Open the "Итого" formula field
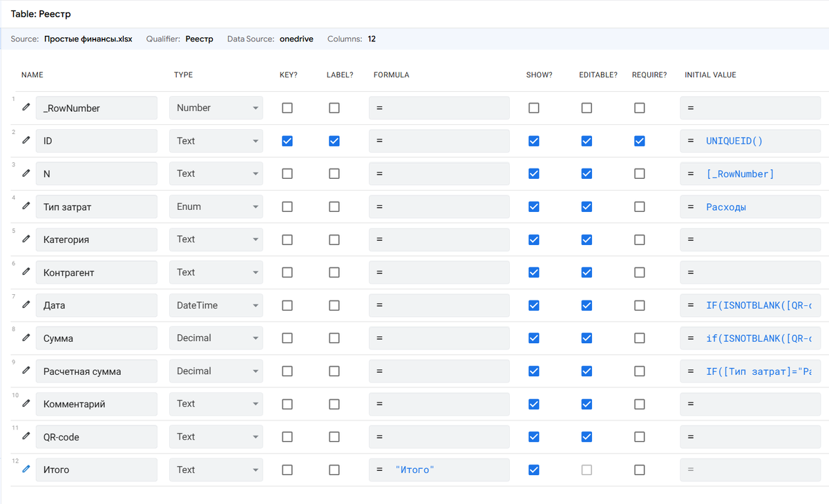 pyautogui.click(x=439, y=469)
